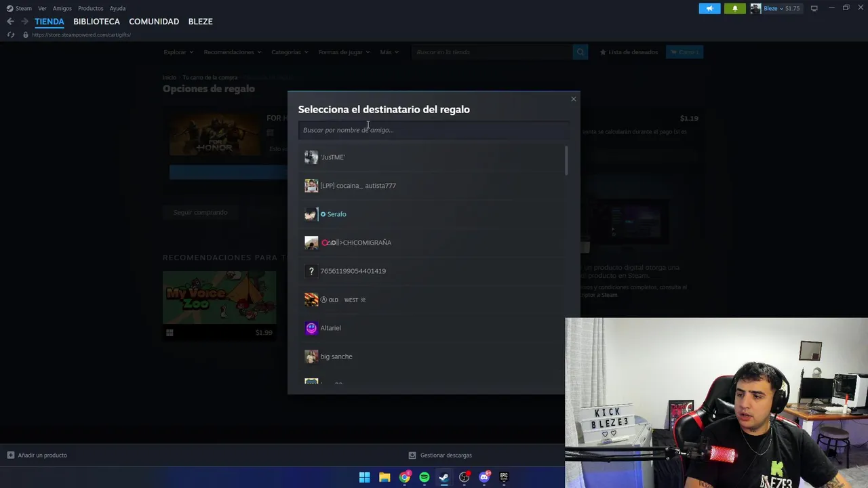Expand the Más dropdown
This screenshot has width=868, height=488.
[x=389, y=52]
